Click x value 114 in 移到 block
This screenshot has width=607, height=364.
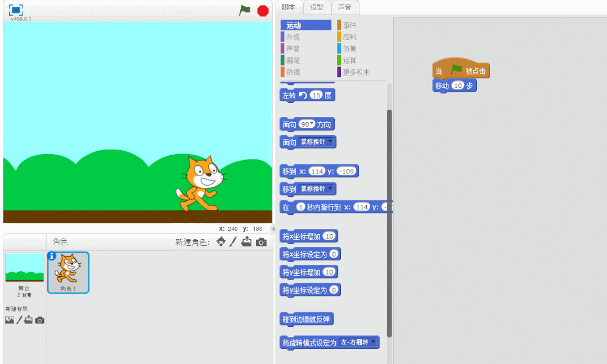pyautogui.click(x=317, y=171)
